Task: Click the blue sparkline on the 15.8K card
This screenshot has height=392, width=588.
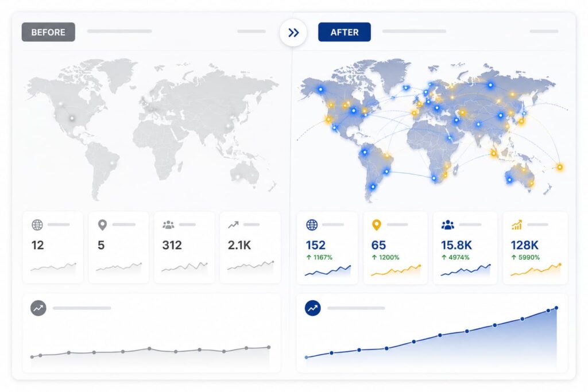Action: [x=465, y=270]
